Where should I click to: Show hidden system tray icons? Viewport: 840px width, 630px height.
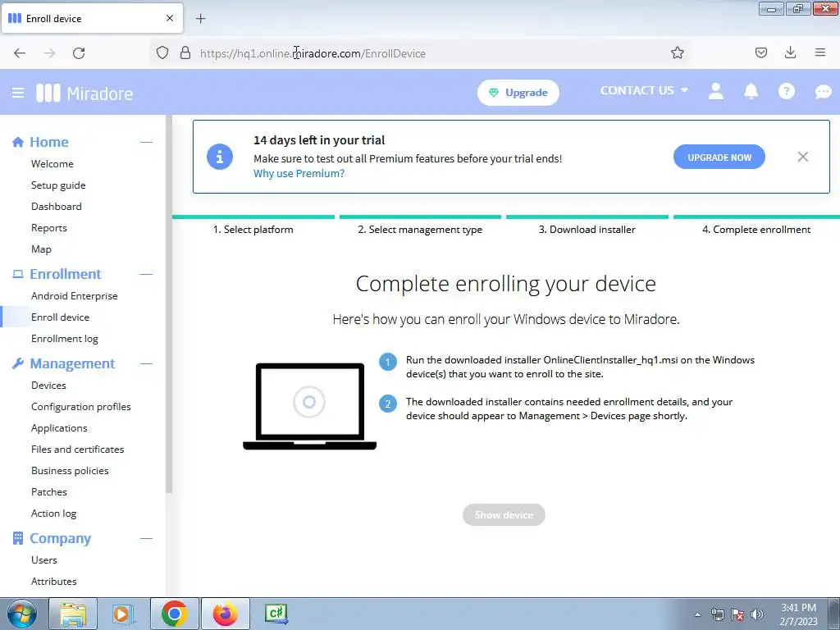coord(697,614)
